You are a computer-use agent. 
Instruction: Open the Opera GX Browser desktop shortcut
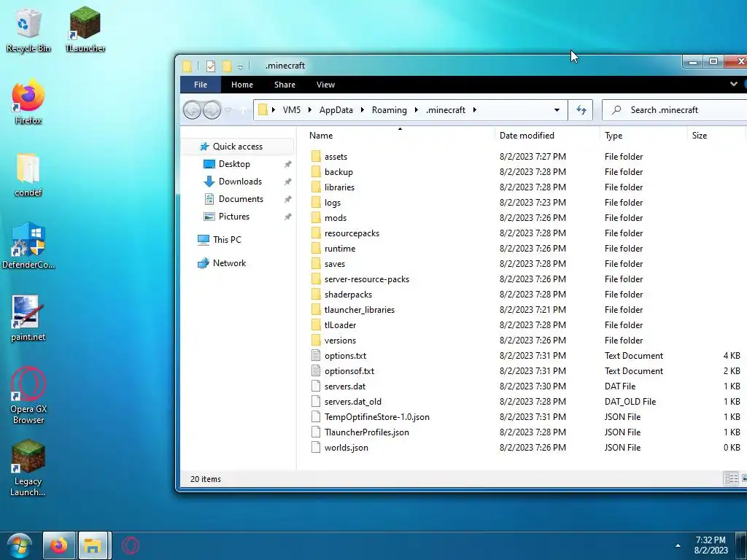[x=28, y=395]
